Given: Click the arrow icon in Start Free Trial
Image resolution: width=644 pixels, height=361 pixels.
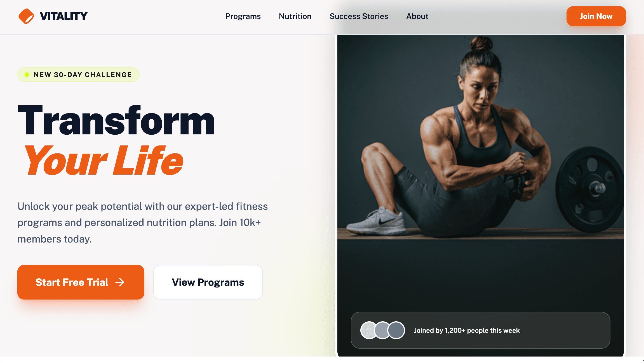Looking at the screenshot, I should [x=120, y=282].
